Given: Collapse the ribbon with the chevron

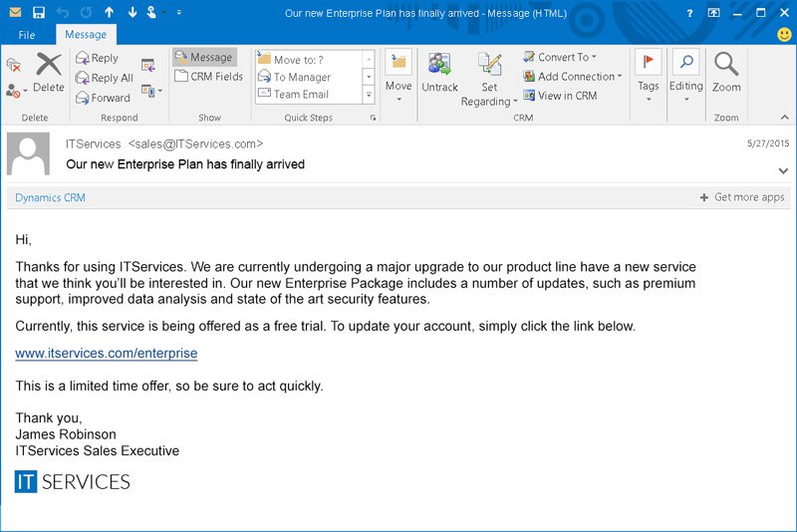Looking at the screenshot, I should pos(785,118).
